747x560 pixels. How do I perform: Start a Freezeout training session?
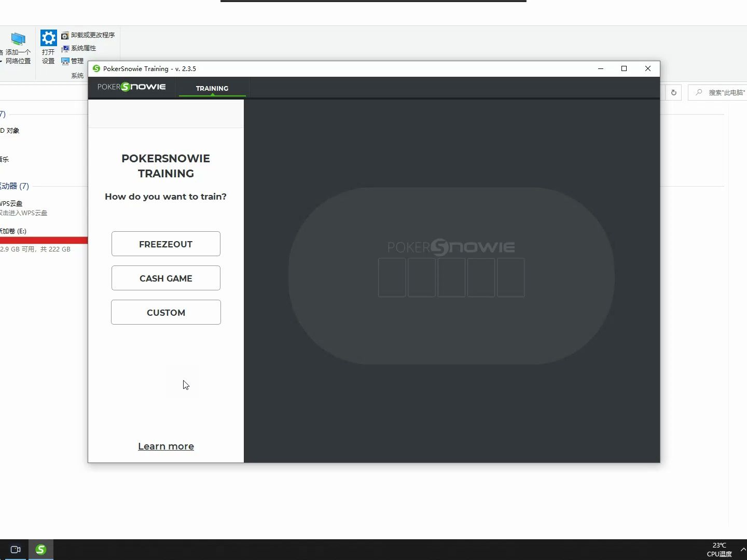(166, 244)
